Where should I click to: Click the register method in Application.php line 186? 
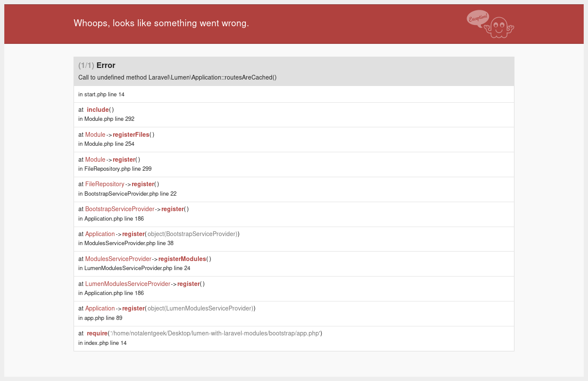[x=173, y=209]
